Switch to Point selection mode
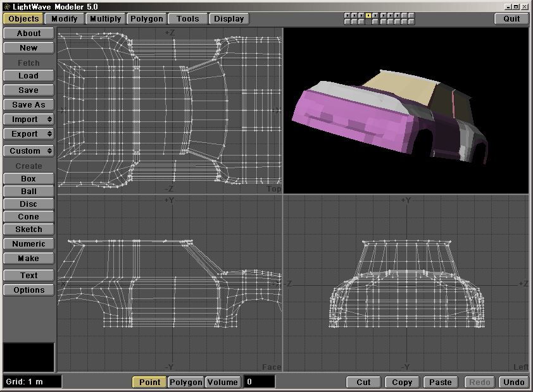 click(x=150, y=382)
